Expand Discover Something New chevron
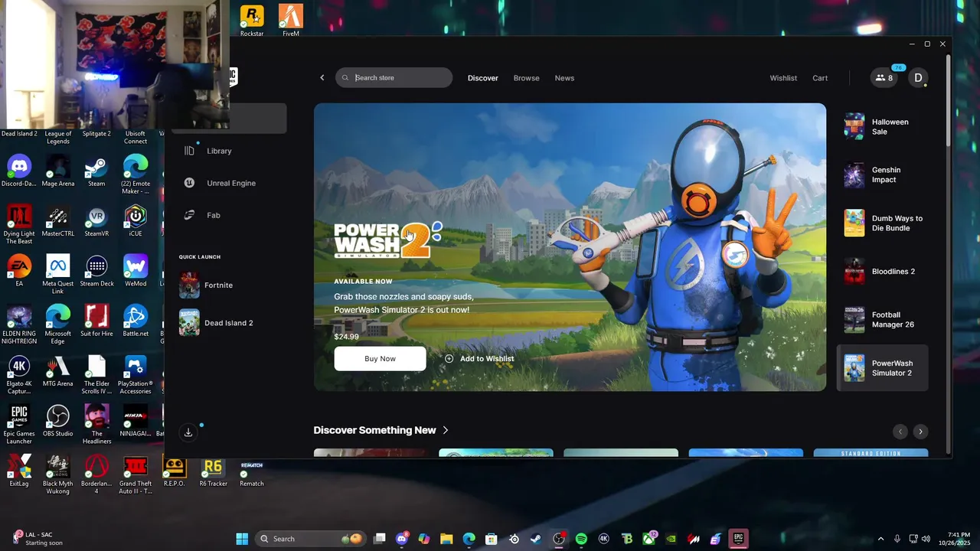 coord(446,430)
